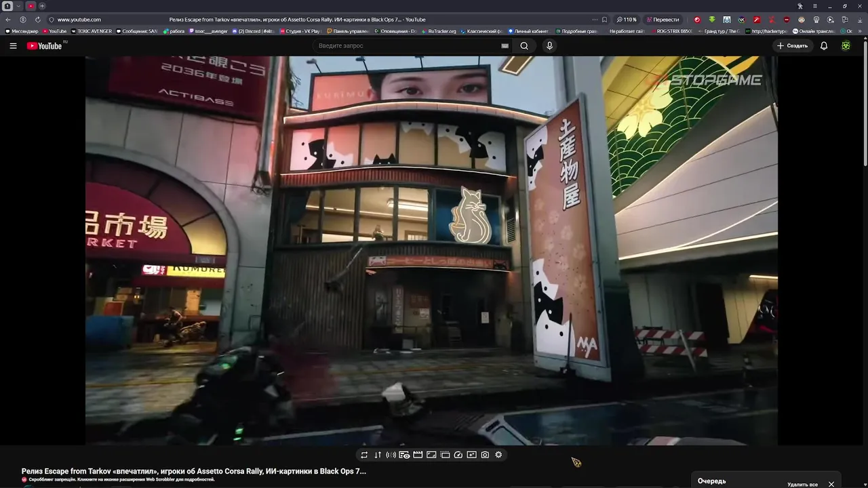Select the YouTube tab in tab strip

31,6
